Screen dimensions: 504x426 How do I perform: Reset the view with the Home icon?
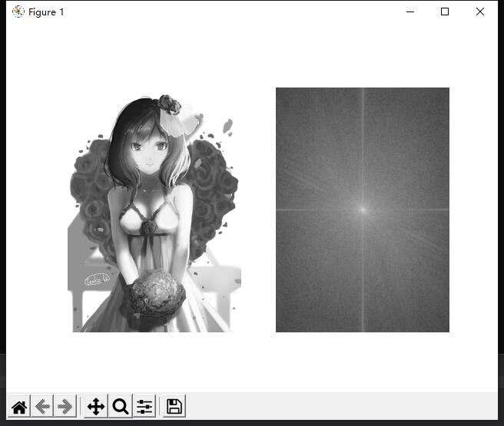click(19, 407)
